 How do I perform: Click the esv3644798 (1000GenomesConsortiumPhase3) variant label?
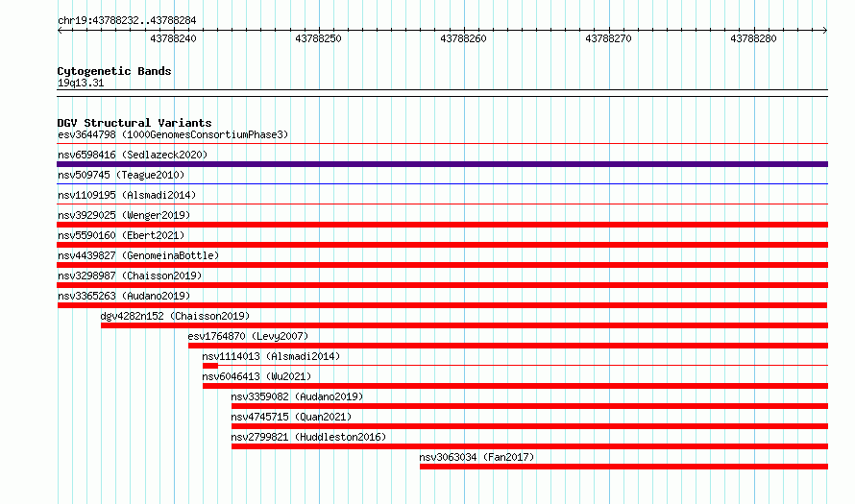[173, 134]
